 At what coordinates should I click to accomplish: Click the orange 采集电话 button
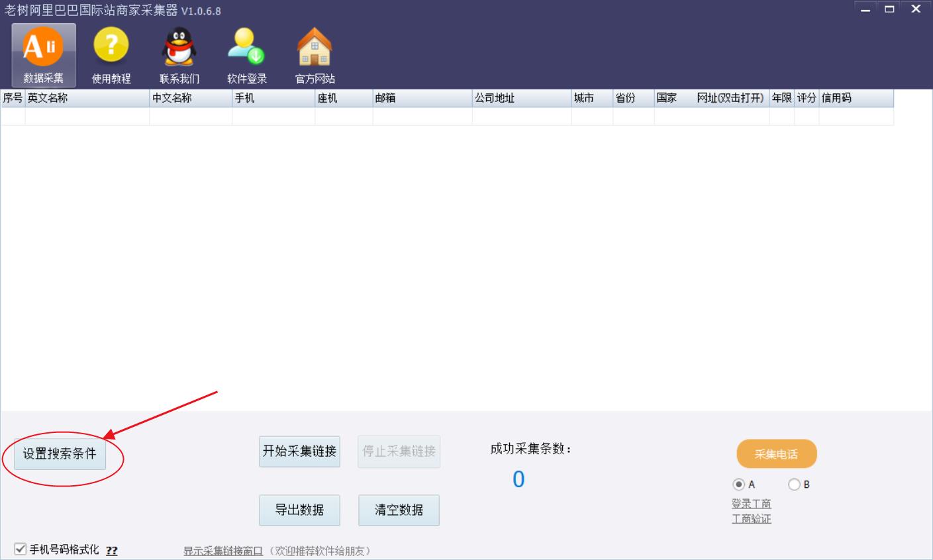[776, 454]
